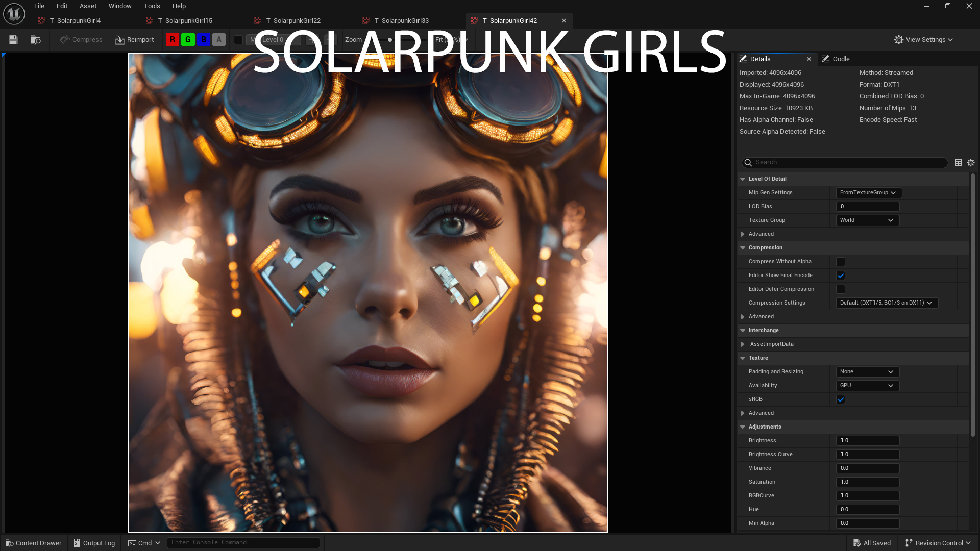This screenshot has width=980, height=551.
Task: Expand Advanced under Compression
Action: (x=743, y=317)
